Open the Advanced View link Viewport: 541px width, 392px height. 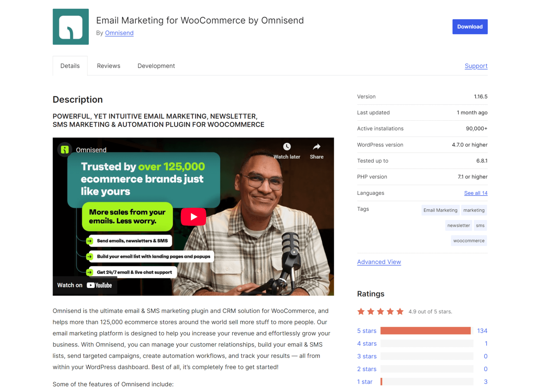(379, 262)
